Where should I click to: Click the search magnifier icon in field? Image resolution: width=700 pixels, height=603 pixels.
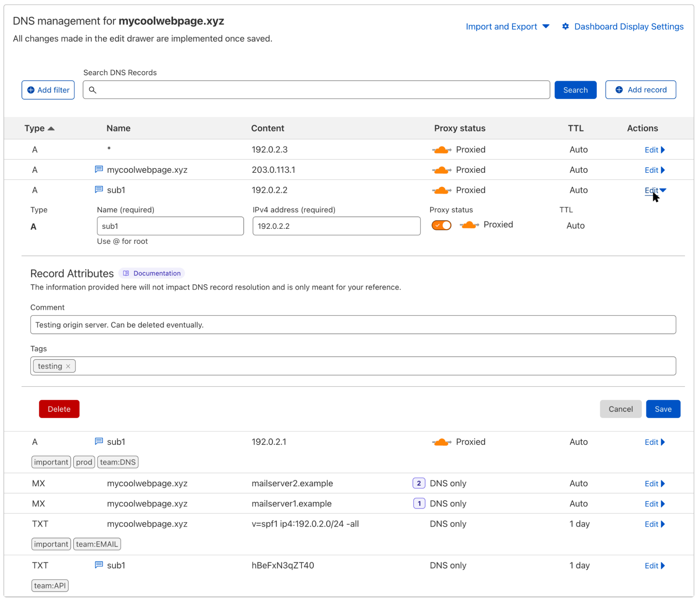[x=92, y=90]
